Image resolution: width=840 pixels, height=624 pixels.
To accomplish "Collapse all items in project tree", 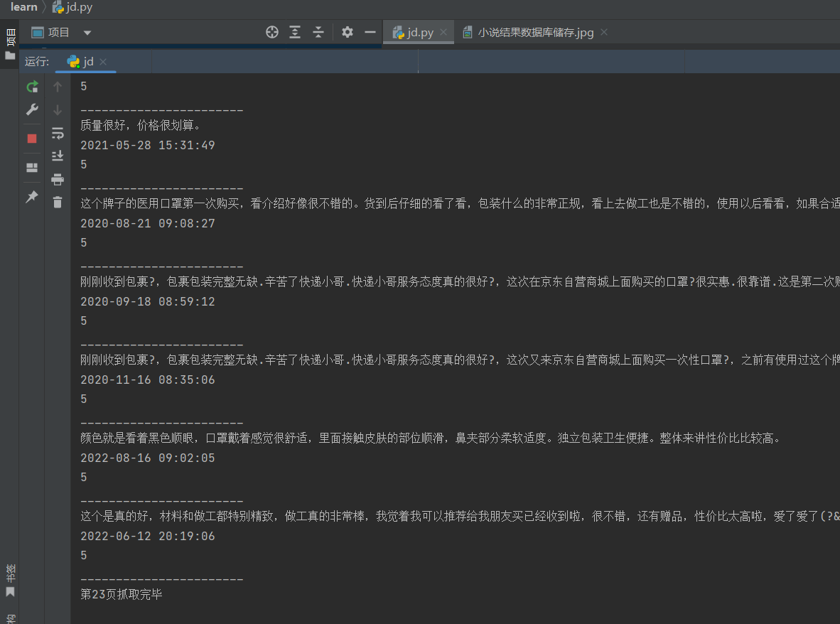I will click(x=318, y=32).
